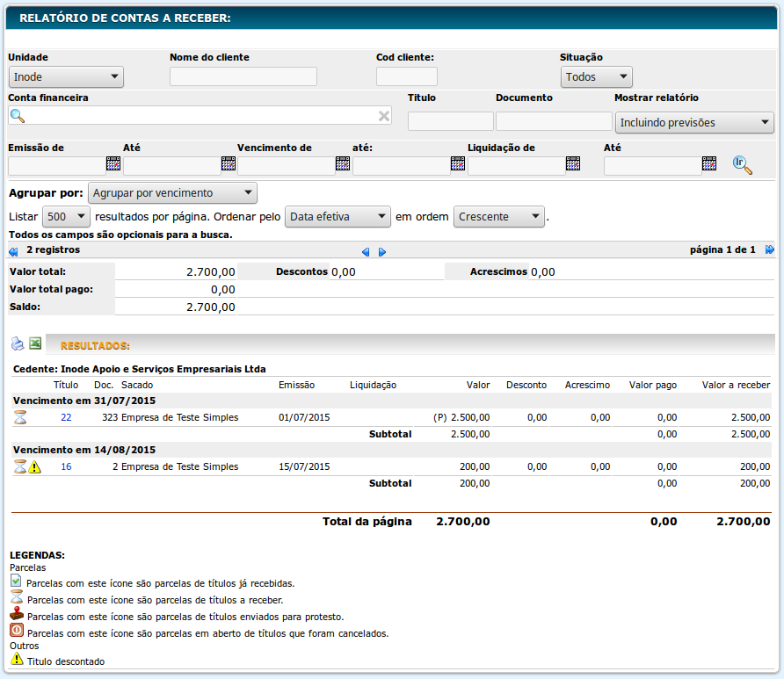The image size is (784, 679).
Task: Open título link 22
Action: (x=66, y=418)
